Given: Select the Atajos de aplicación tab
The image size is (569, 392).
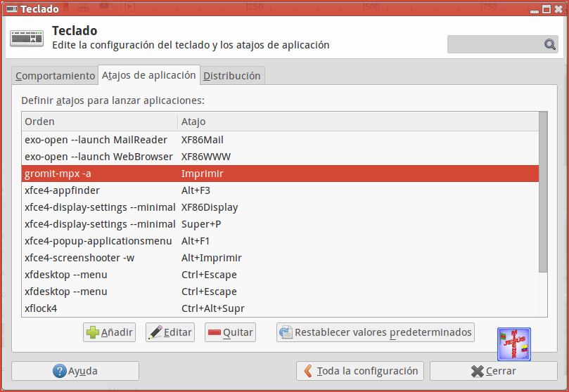Looking at the screenshot, I should 149,75.
